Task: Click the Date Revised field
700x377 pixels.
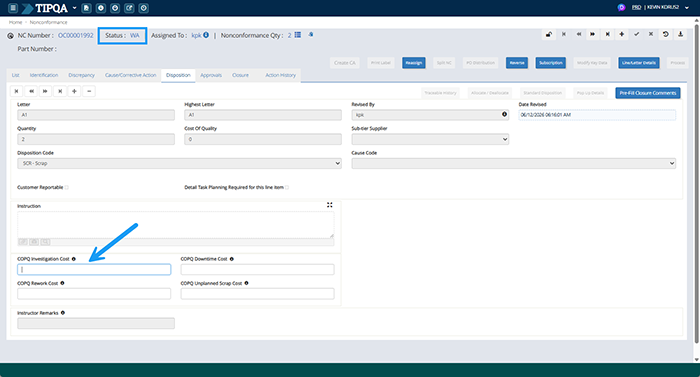Action: tap(597, 115)
